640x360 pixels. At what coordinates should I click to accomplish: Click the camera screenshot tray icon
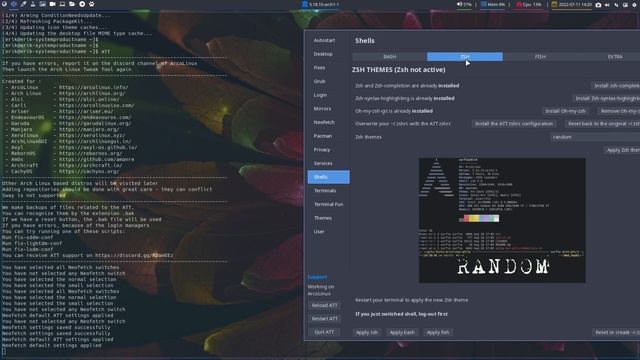pyautogui.click(x=598, y=4)
